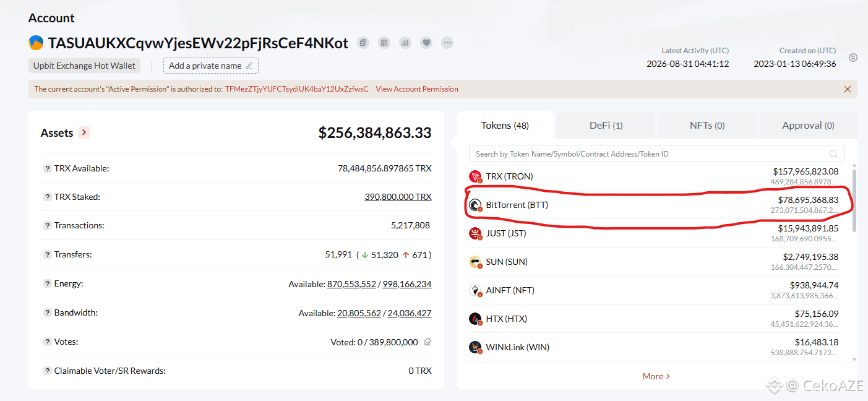The height and width of the screenshot is (401, 868).
Task: Click available Bandwidth value 20,805,562
Action: 359,313
